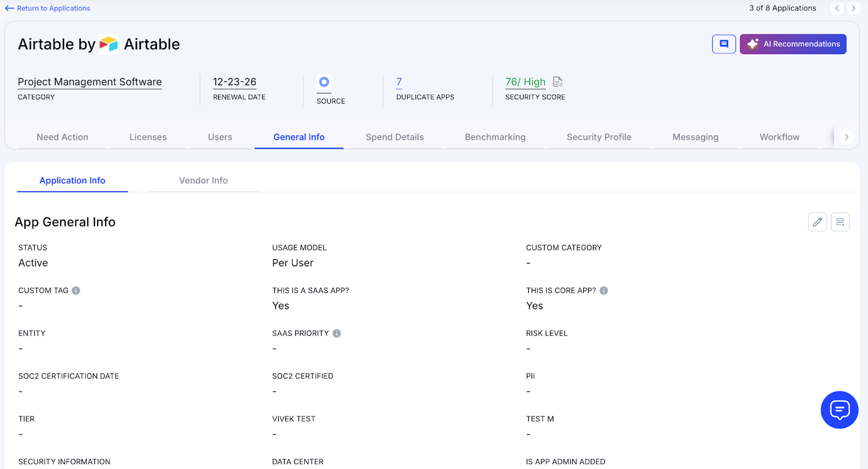Click the Security Information label
The image size is (868, 469).
coord(64,462)
